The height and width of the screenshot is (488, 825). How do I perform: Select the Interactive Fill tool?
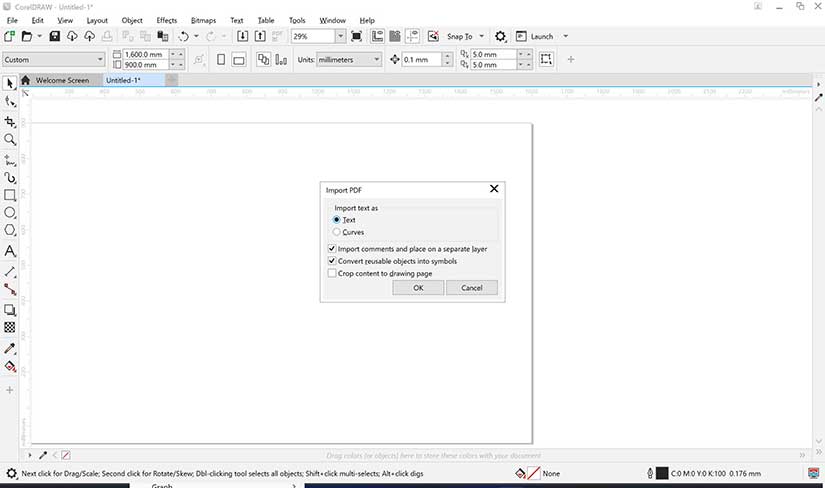(9, 366)
